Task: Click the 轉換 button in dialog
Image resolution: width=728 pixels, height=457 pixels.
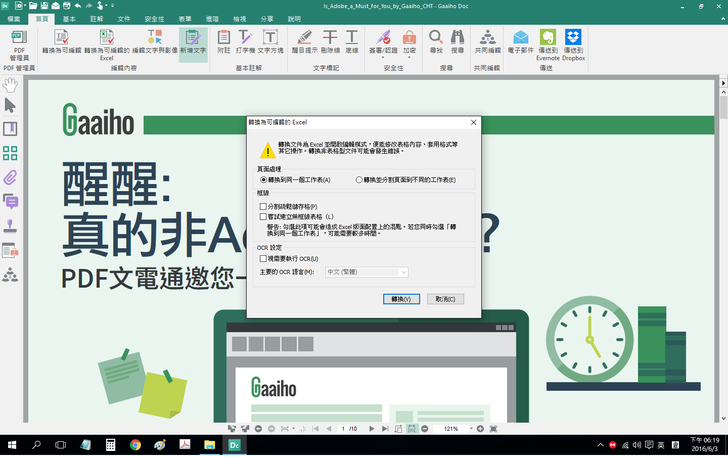Action: point(400,298)
